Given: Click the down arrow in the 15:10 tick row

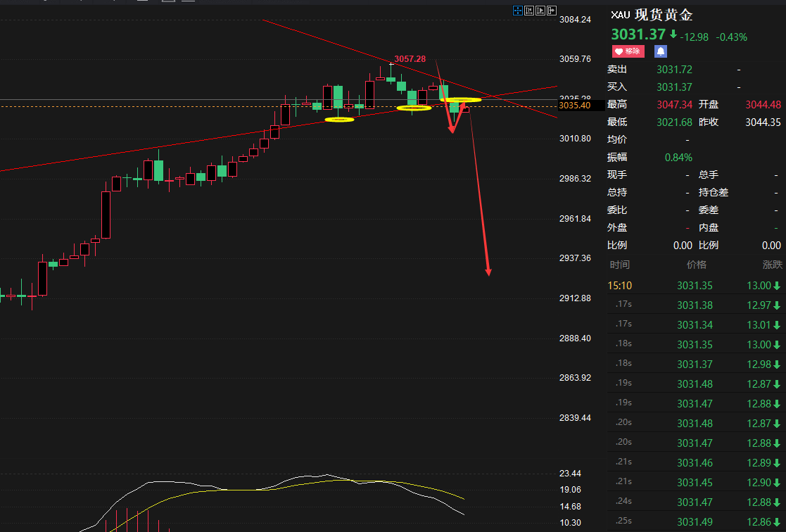Looking at the screenshot, I should [x=777, y=286].
